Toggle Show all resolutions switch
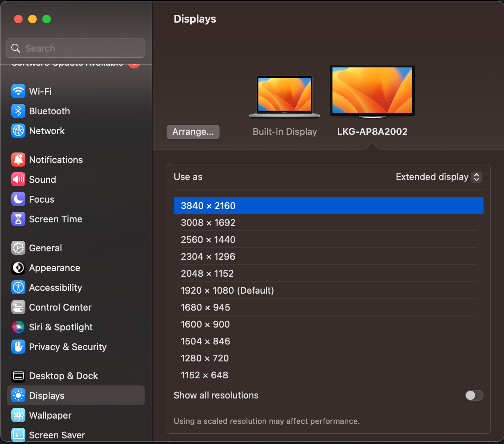504x444 pixels. coord(474,395)
